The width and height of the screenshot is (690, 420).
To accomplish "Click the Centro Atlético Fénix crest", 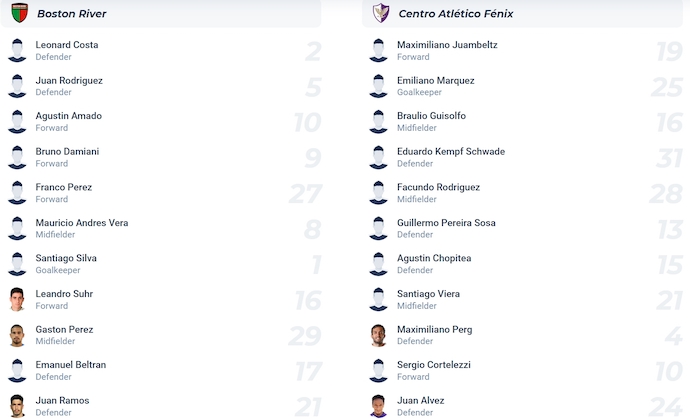I will coord(381,13).
